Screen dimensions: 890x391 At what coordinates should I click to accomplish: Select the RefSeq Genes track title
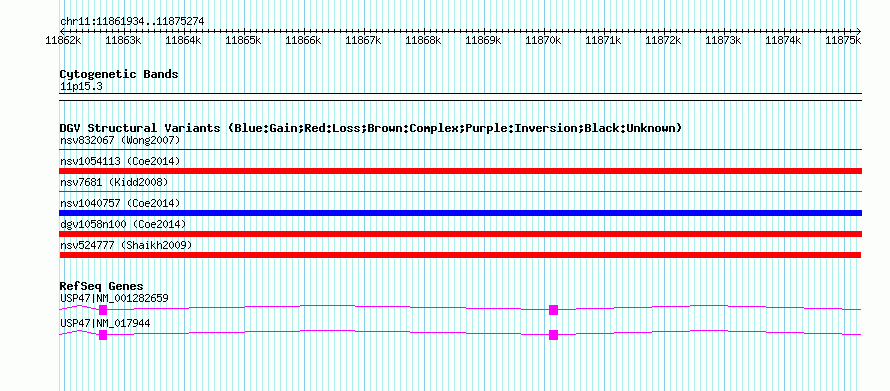[101, 286]
